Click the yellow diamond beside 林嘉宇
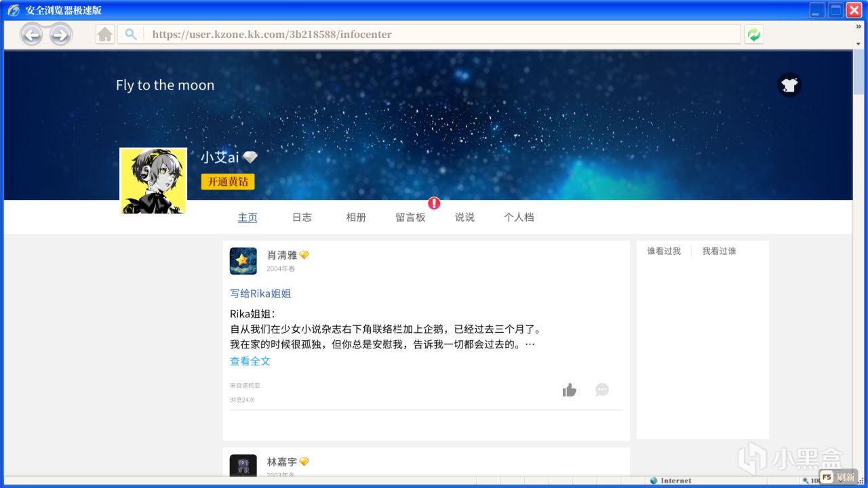 304,462
